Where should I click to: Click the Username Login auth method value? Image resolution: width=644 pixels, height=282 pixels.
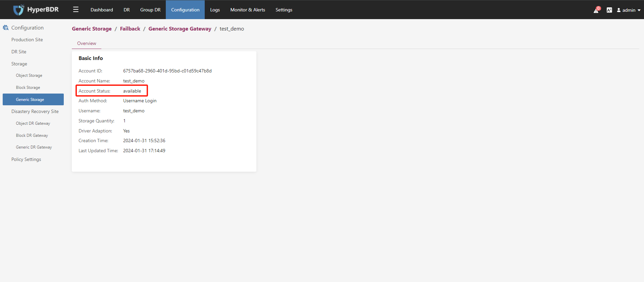tap(140, 101)
